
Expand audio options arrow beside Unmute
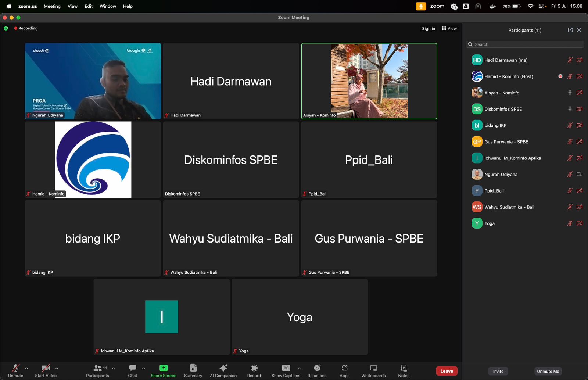point(26,368)
